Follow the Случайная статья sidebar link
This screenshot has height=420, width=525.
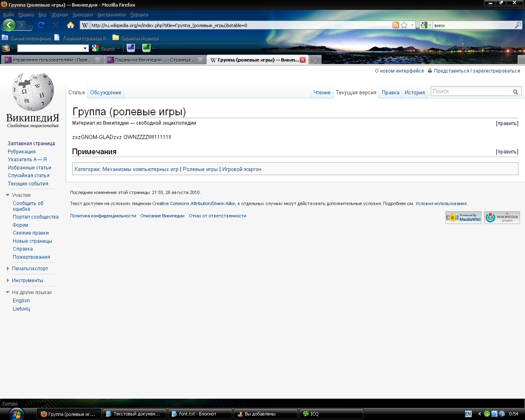click(x=29, y=176)
